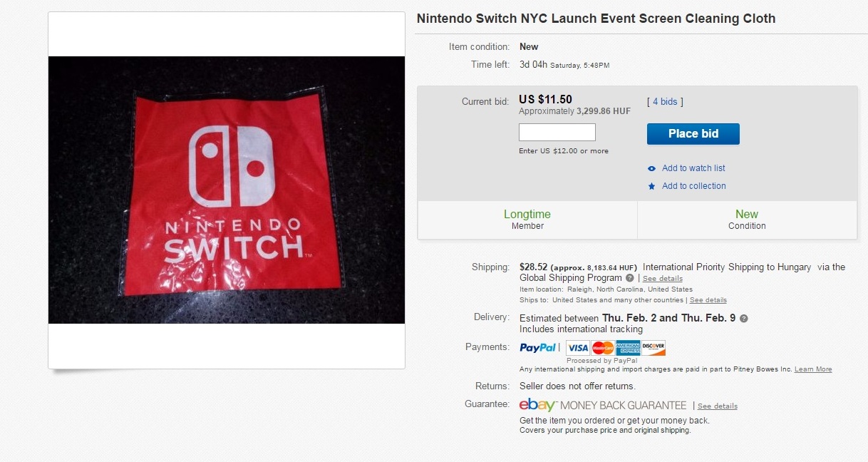
Task: Click the Add to watch list link
Action: (x=693, y=168)
